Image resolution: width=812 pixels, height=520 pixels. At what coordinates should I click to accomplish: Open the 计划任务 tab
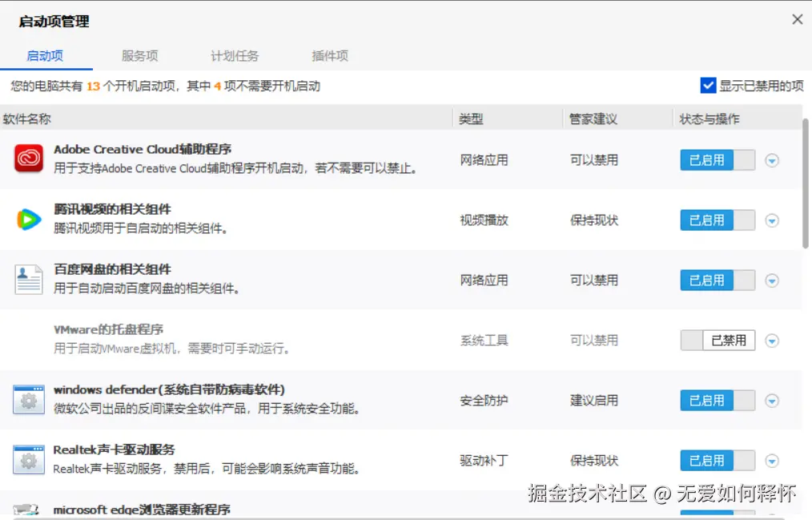pos(235,56)
